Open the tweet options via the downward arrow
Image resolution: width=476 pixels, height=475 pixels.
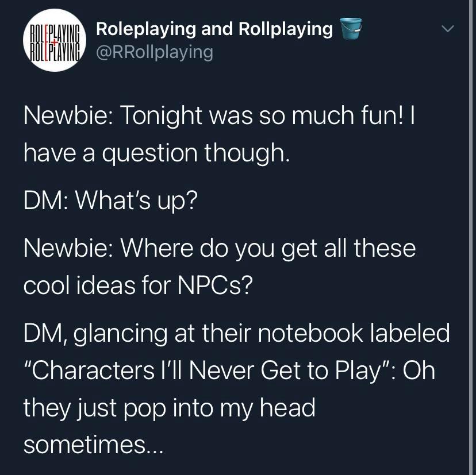(x=448, y=29)
